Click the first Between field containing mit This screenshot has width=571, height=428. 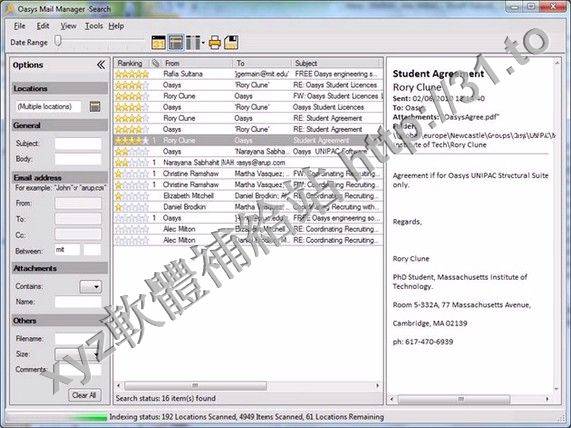[67, 250]
